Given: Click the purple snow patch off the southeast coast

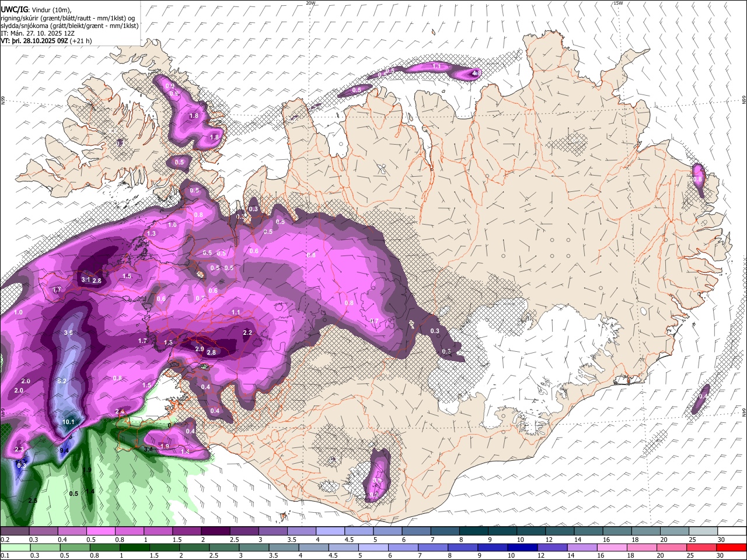Looking at the screenshot, I should (701, 399).
